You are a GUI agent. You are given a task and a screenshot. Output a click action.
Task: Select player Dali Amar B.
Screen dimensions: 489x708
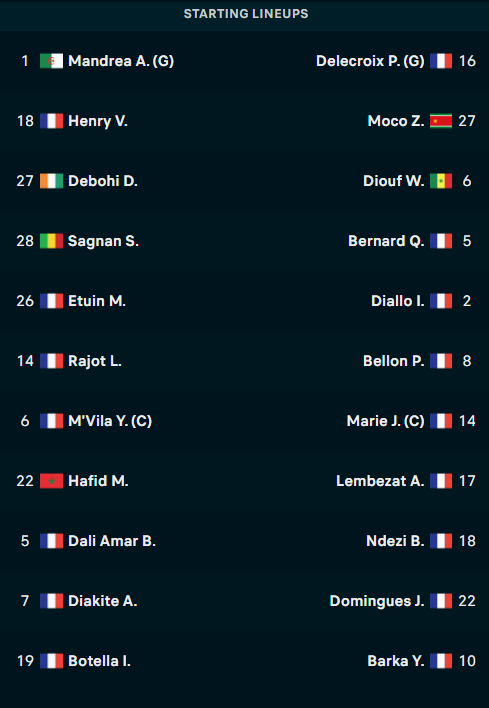(112, 541)
